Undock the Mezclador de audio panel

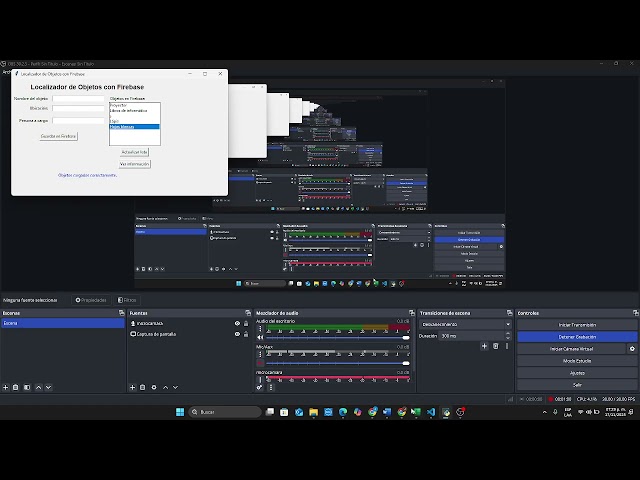[412, 313]
